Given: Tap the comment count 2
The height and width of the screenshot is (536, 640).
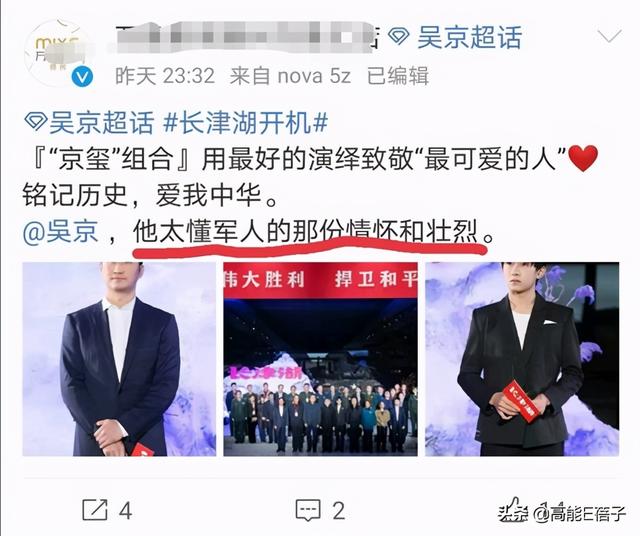Looking at the screenshot, I should coord(338,510).
